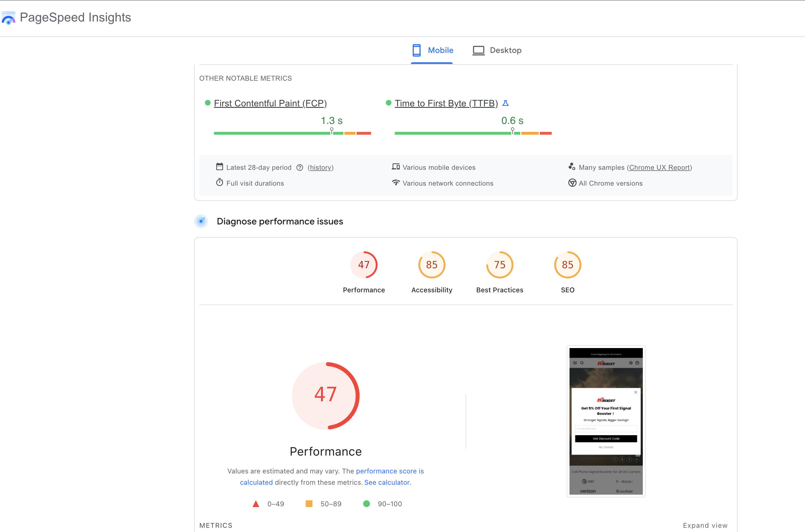This screenshot has height=532, width=805.
Task: Open the First Contentful Paint (FCP) link
Action: point(270,103)
